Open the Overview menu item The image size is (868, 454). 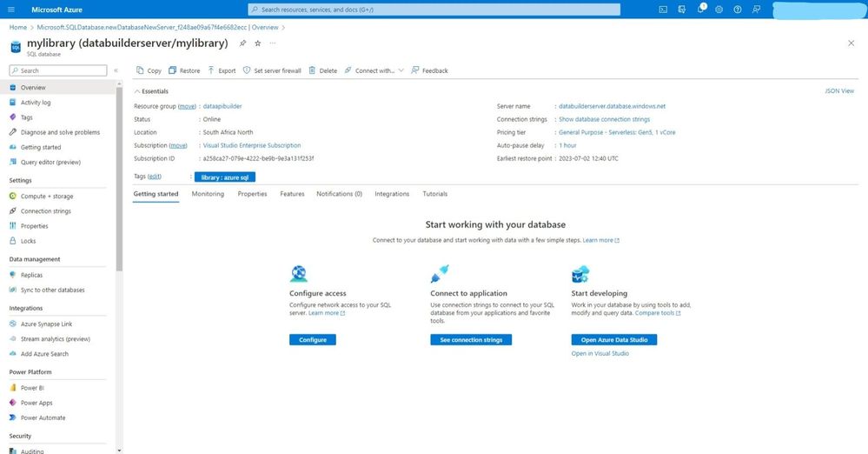point(57,88)
